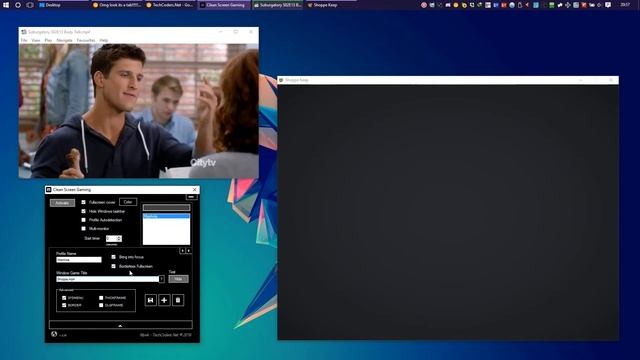Collapse the panel using the bottom up-arrow bar
This screenshot has height=360, width=640.
pyautogui.click(x=120, y=325)
